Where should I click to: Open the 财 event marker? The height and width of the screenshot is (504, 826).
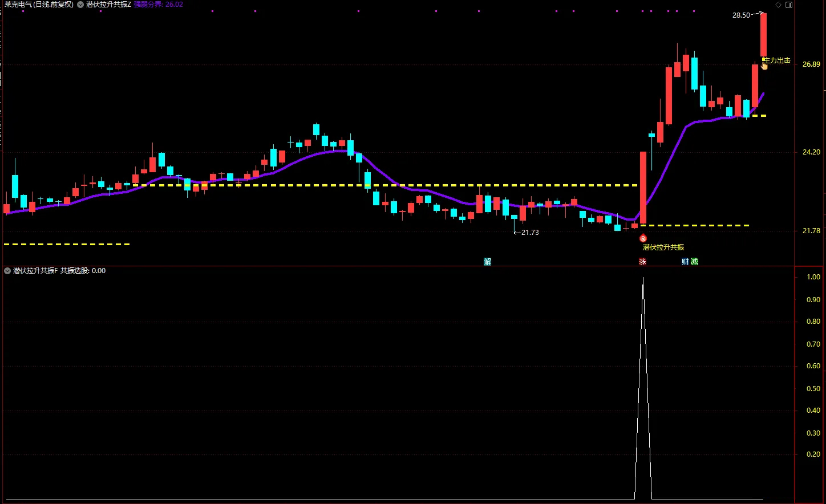point(685,262)
